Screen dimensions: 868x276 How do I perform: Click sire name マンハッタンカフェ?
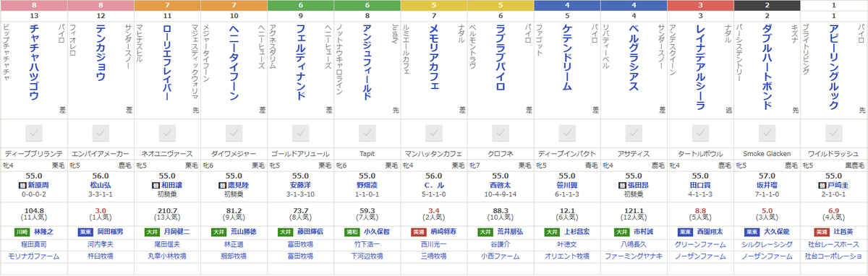(x=433, y=153)
